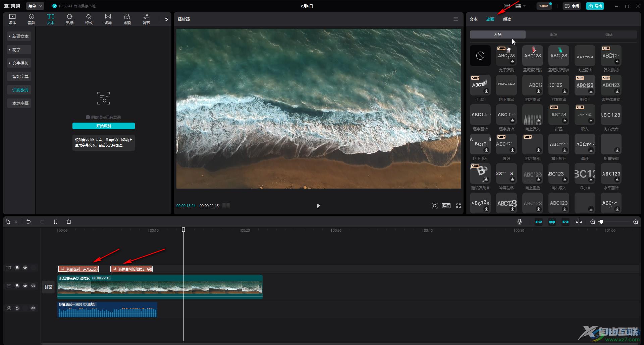This screenshot has width=644, height=345.
Task: Open the 贴纸 (Stickers) panel icon
Action: tap(70, 19)
